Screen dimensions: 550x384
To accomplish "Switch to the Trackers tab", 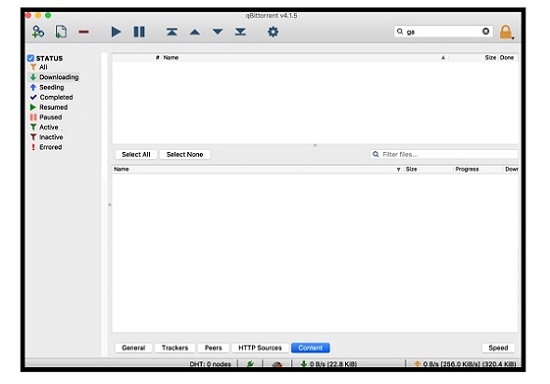I will coord(175,348).
